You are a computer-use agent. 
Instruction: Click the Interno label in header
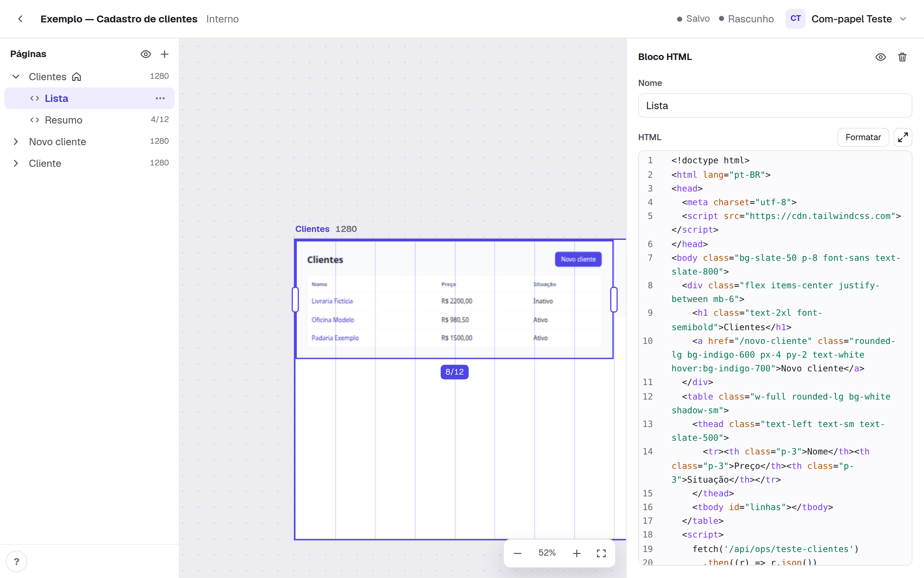(x=222, y=19)
